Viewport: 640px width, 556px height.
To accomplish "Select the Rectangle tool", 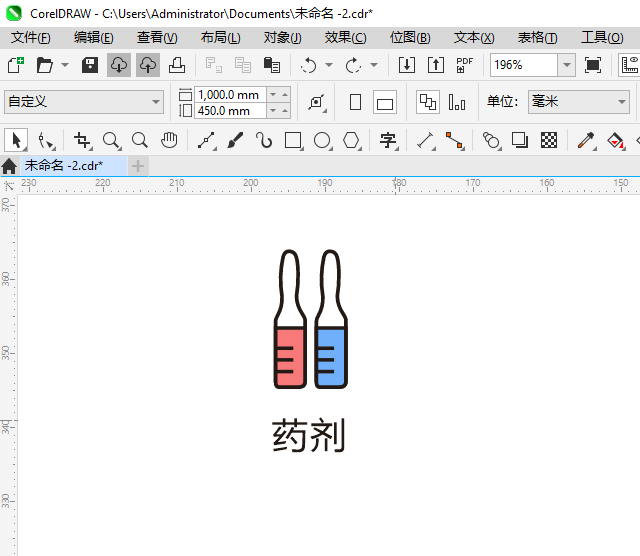I will click(x=293, y=141).
